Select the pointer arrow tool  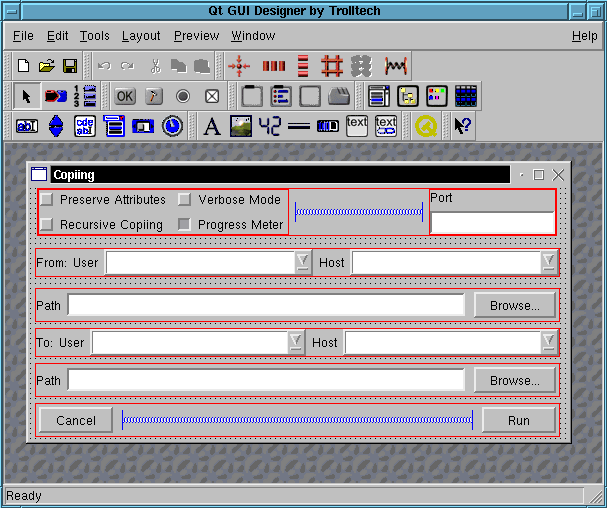coord(27,96)
